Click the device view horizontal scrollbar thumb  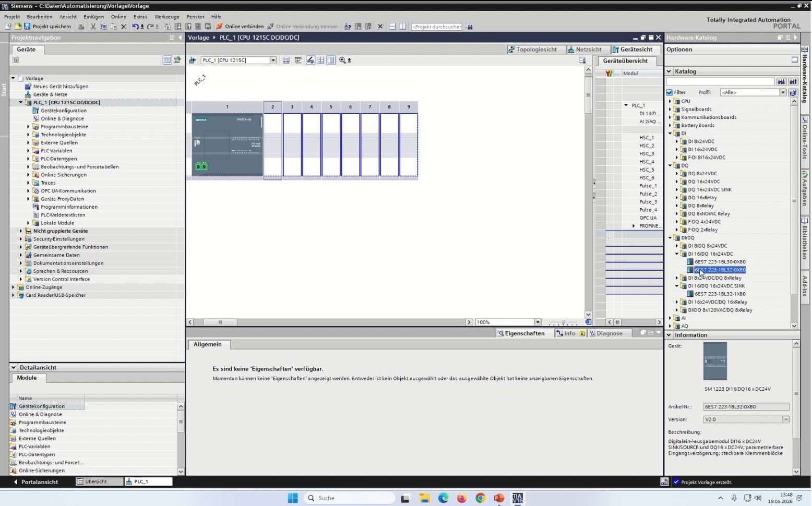[x=220, y=322]
